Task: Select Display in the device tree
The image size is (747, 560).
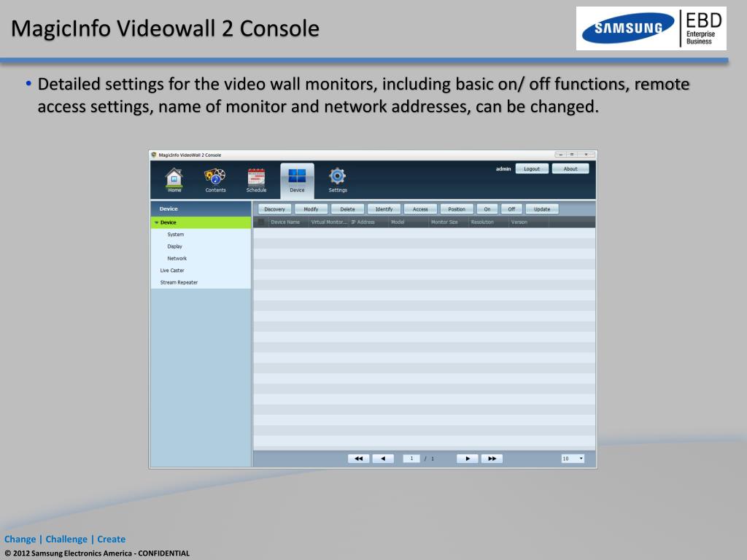Action: tap(174, 246)
